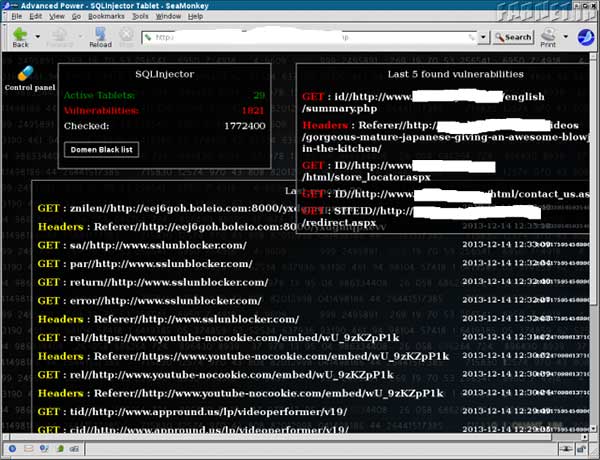Click the scroll-right arrow on horizontal scrollbar

pos(586,437)
